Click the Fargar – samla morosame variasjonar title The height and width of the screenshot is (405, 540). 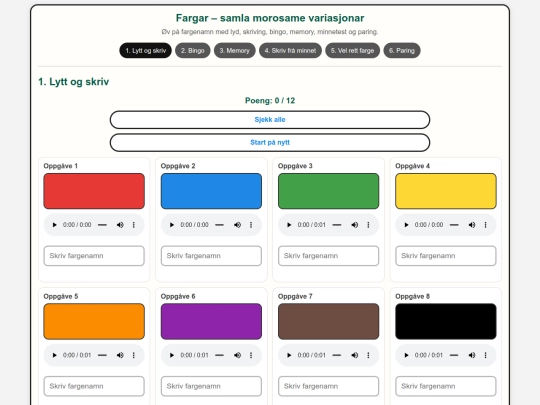click(270, 18)
